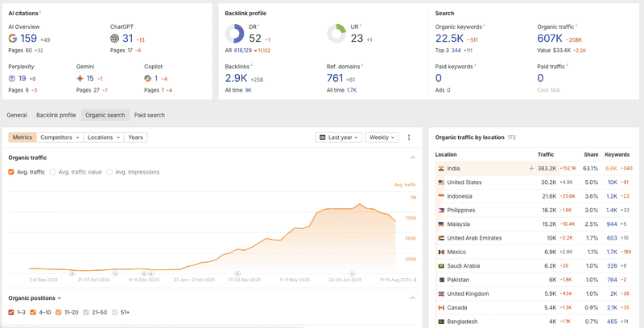Click the India flag icon

tap(441, 169)
